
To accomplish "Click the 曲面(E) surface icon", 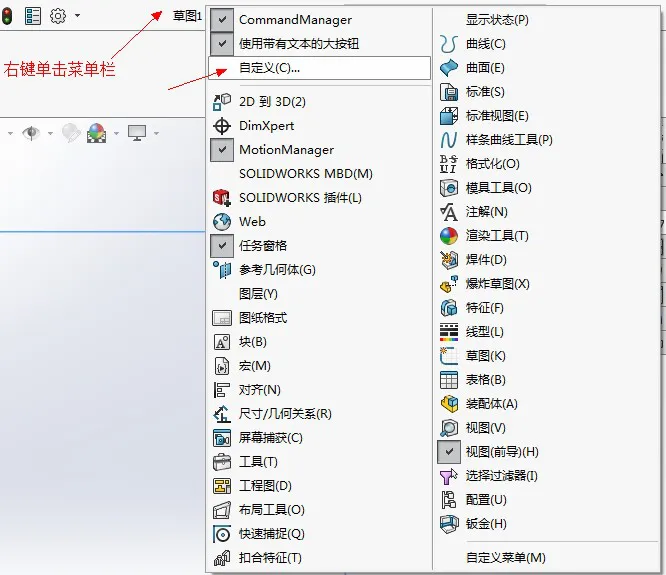I will pos(449,68).
